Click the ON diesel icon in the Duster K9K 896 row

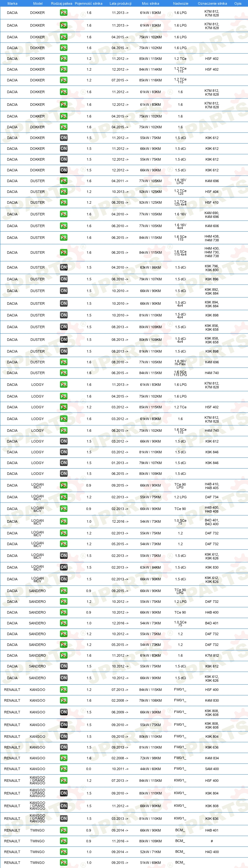[63, 279]
